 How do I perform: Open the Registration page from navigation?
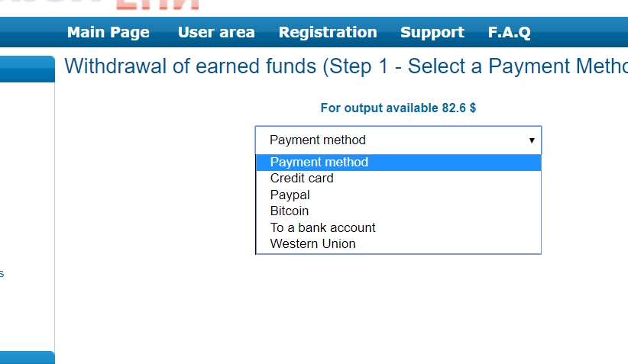(328, 32)
